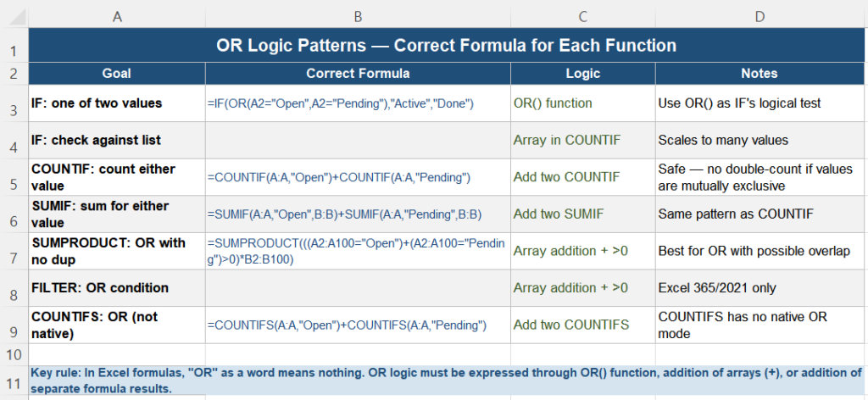Select 'Array addition + >0' in FILTER row
The height and width of the screenshot is (400, 868).
583,288
